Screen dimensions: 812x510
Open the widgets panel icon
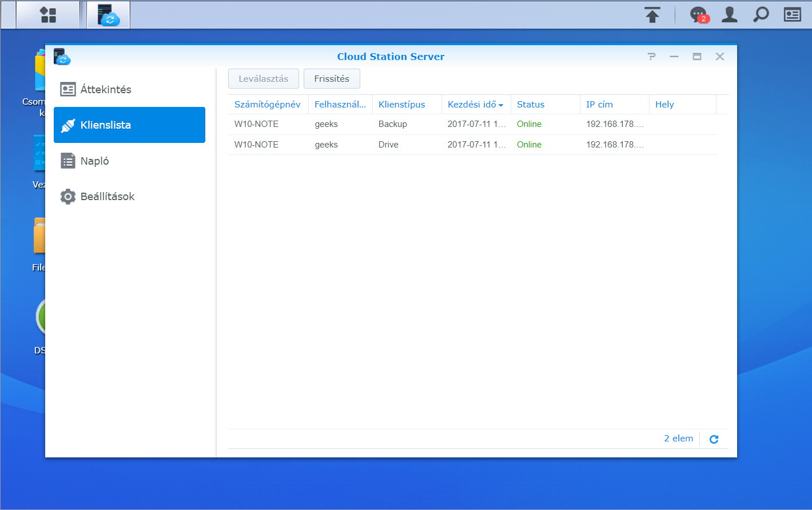(792, 15)
